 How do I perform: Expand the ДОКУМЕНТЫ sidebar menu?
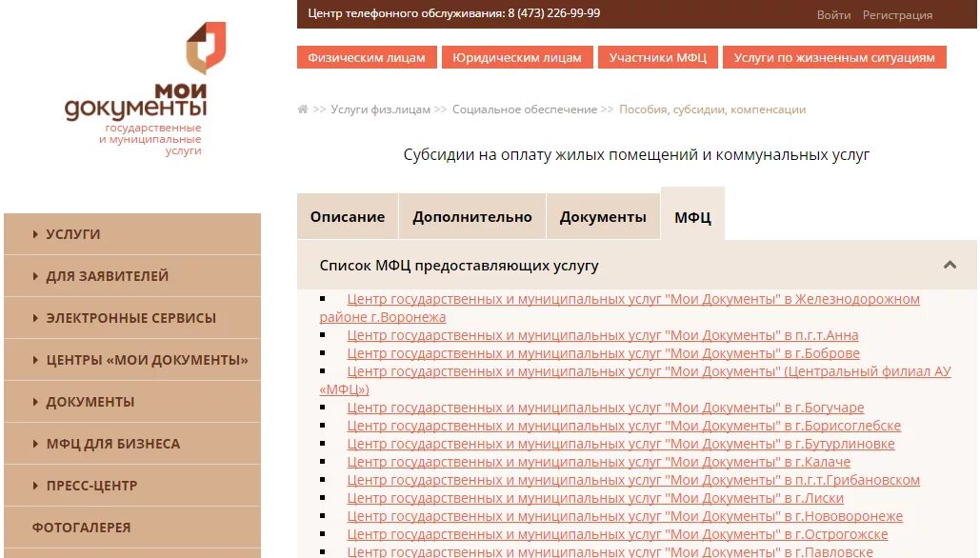click(132, 401)
